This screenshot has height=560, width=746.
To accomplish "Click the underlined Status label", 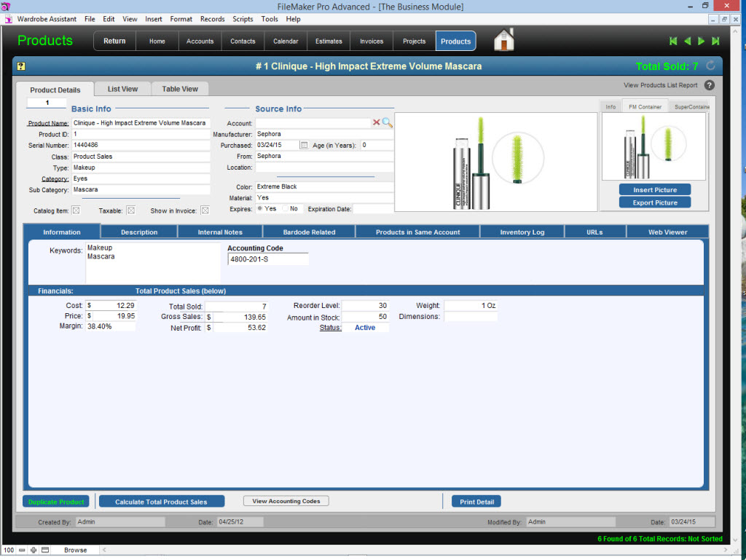I will pos(330,328).
